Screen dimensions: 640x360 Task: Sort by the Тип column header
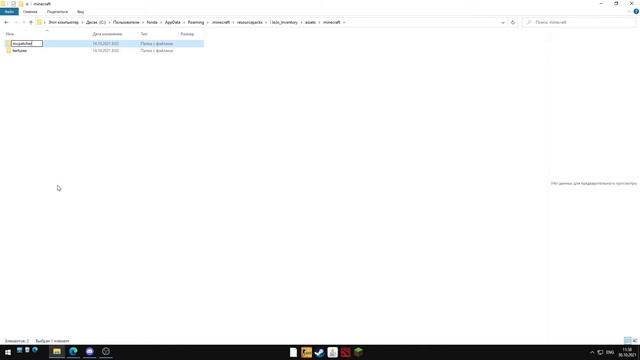coord(144,34)
